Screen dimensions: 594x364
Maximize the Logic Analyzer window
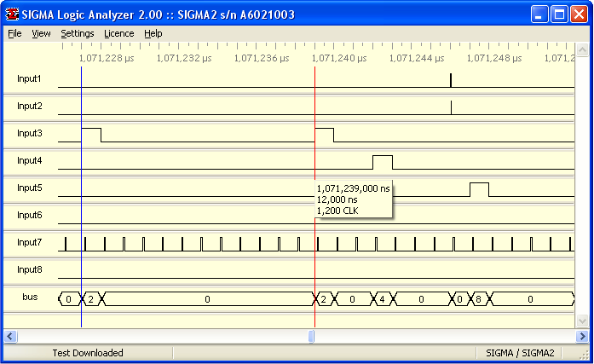coord(559,14)
